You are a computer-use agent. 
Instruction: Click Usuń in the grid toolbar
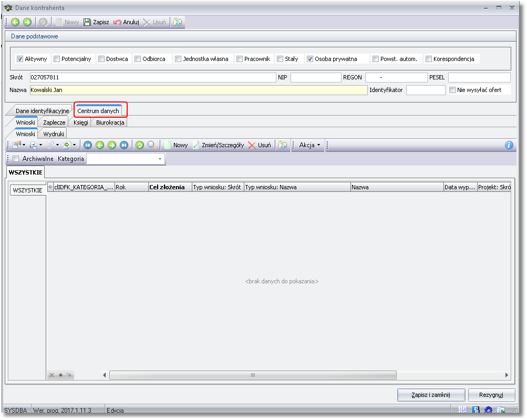click(x=260, y=145)
